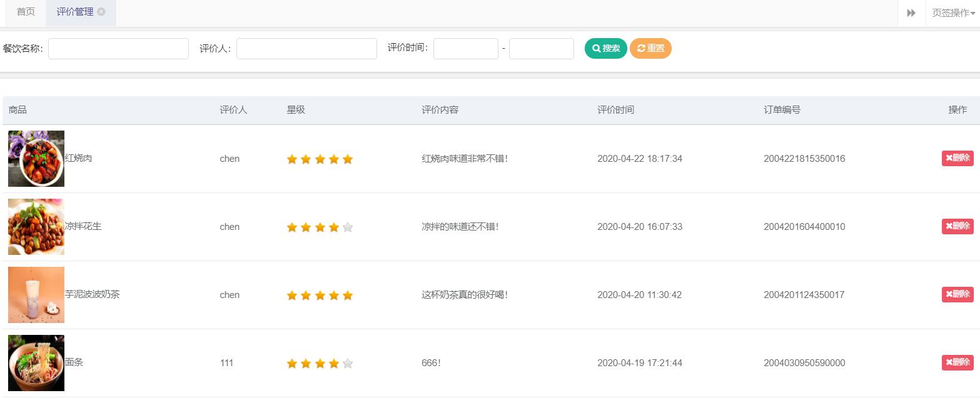
Task: Click the timestamp 2020-04-22 18:17:34
Action: 640,159
